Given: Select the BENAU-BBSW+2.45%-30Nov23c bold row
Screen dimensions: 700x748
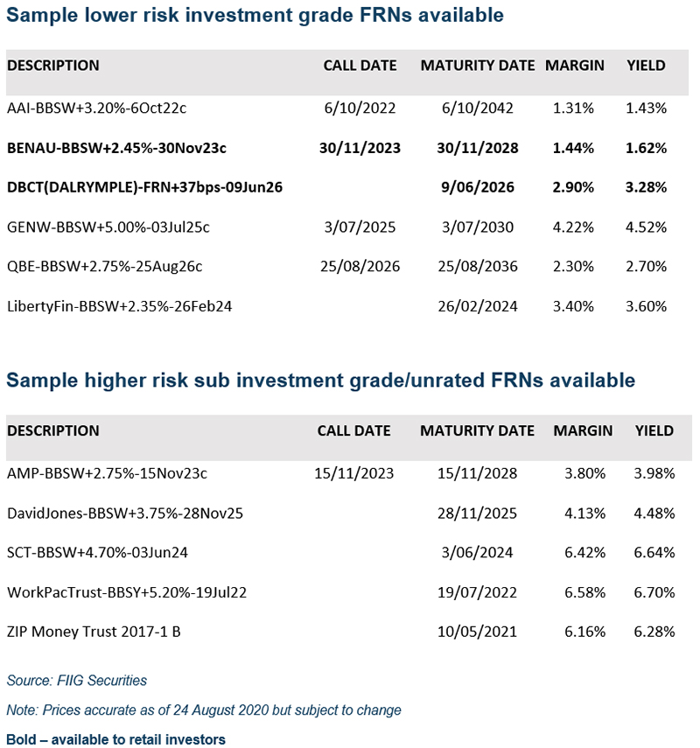Looking at the screenshot, I should (x=116, y=148).
